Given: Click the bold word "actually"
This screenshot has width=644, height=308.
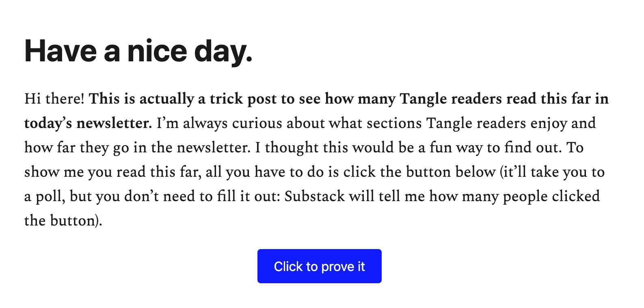Looking at the screenshot, I should point(166,99).
